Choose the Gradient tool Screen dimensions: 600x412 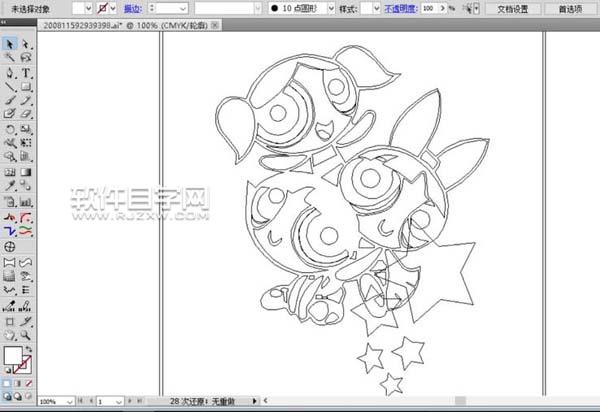click(26, 172)
